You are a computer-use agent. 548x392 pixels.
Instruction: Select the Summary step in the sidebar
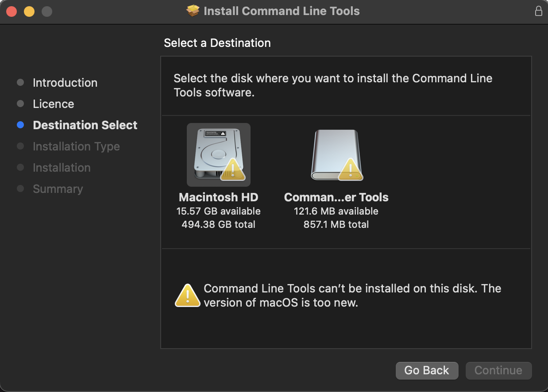pyautogui.click(x=58, y=189)
